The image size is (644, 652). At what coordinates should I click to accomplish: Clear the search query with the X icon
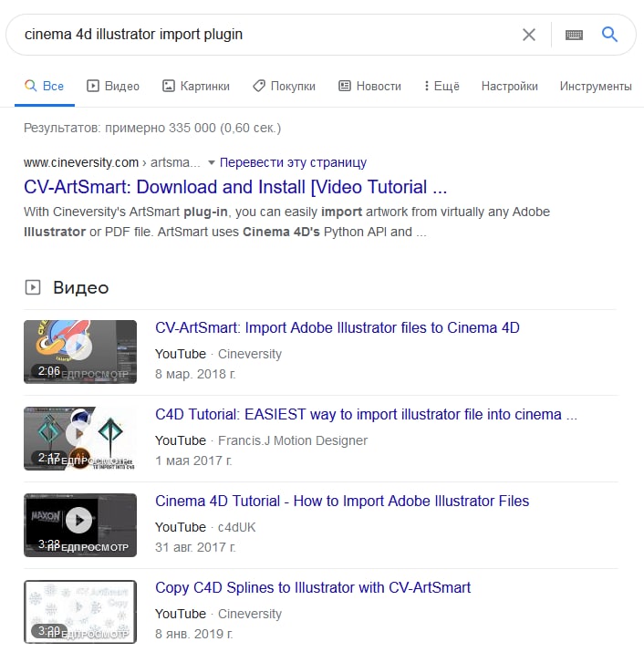[529, 35]
